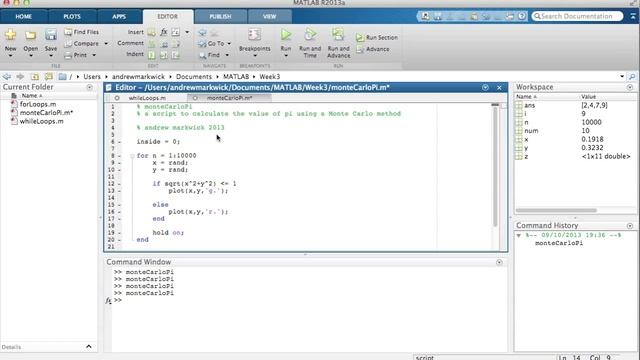Click the folder Back arrow in address bar
The height and width of the screenshot is (360, 640).
6,76
